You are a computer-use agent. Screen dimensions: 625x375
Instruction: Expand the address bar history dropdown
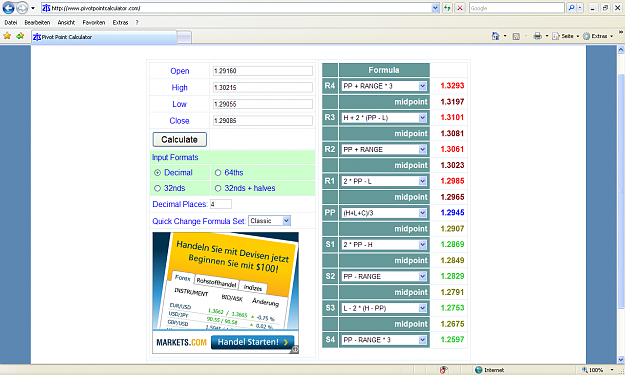pyautogui.click(x=435, y=8)
